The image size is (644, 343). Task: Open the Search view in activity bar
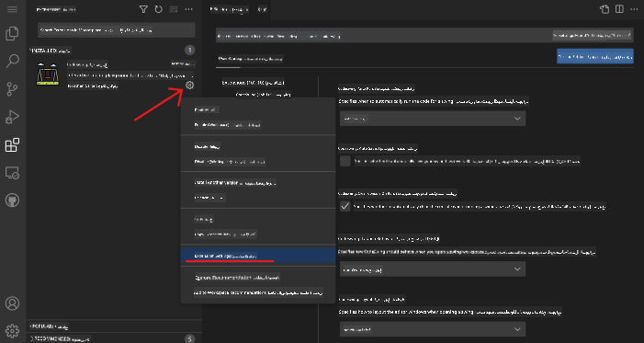coord(12,62)
